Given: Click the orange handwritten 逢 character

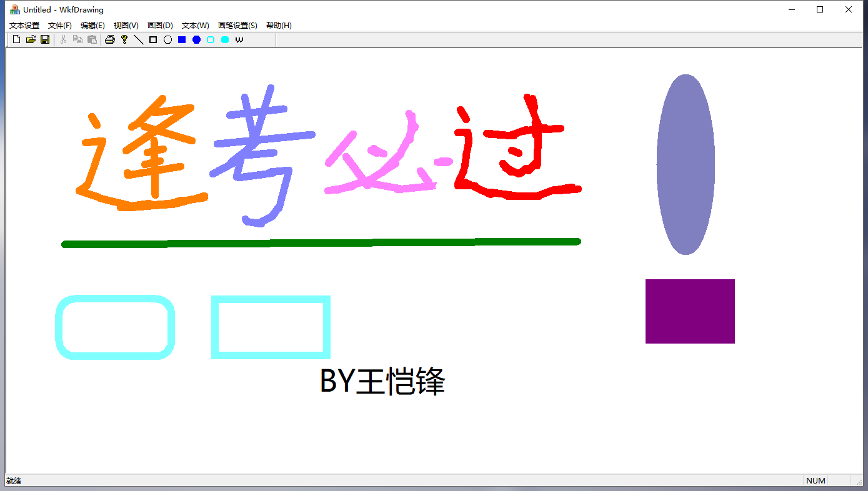Looking at the screenshot, I should [142, 153].
